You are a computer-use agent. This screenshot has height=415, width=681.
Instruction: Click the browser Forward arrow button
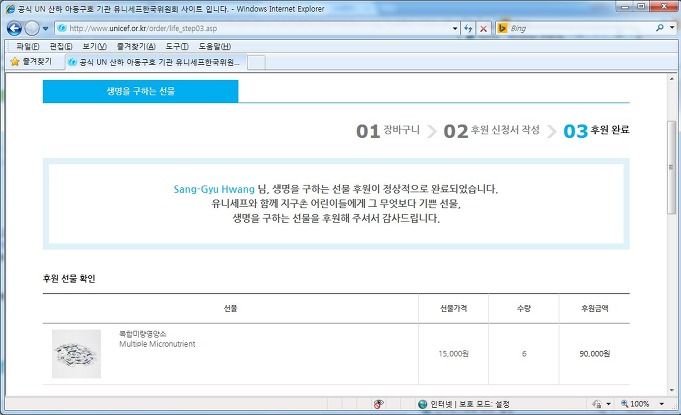[32, 29]
